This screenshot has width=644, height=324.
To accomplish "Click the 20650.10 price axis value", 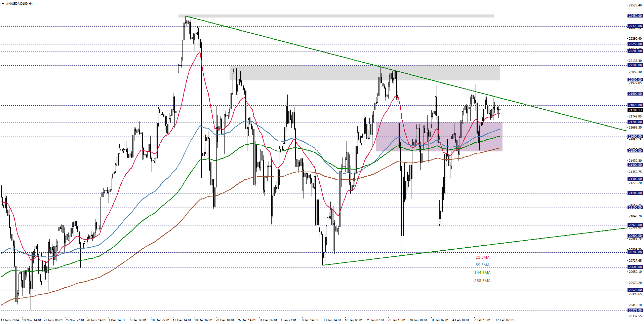I will point(635,272).
